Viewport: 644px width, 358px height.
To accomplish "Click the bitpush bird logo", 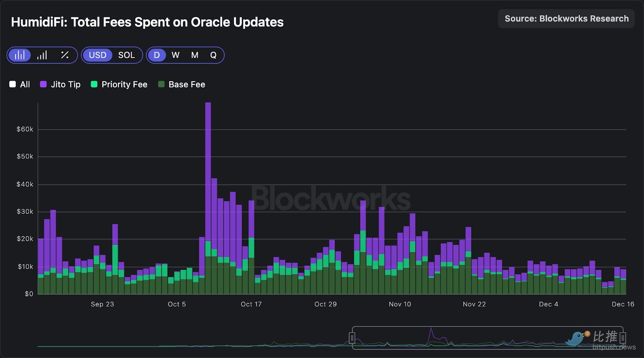I will pyautogui.click(x=576, y=339).
